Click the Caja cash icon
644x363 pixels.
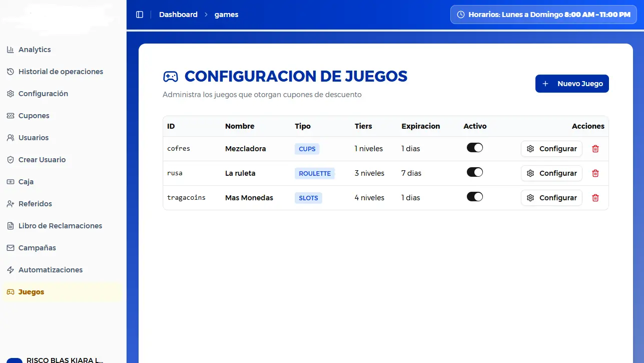10,182
